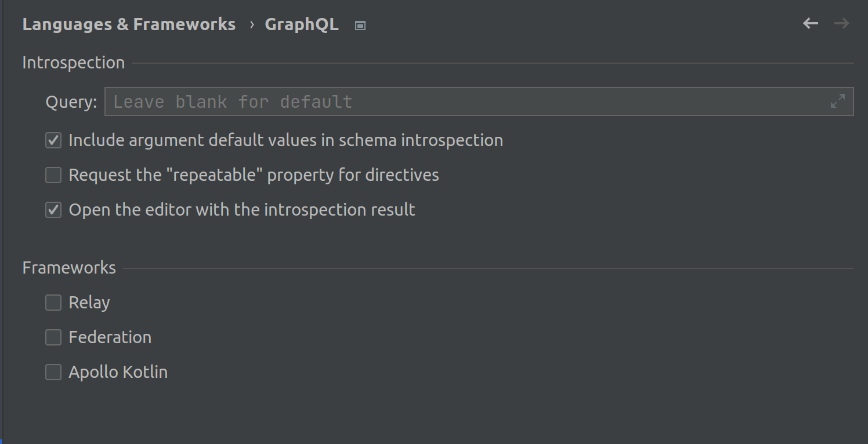Click the "Query:" field label
Screen dimensions: 868x444
[71, 102]
